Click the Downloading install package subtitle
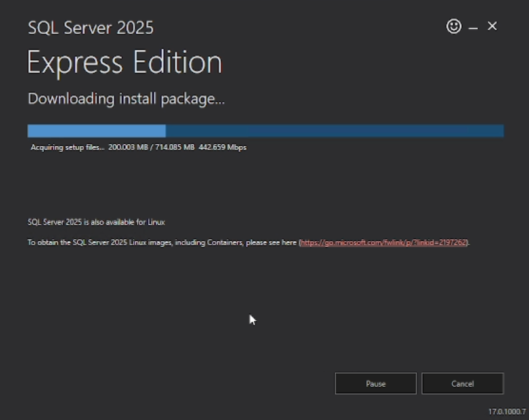 pos(126,98)
